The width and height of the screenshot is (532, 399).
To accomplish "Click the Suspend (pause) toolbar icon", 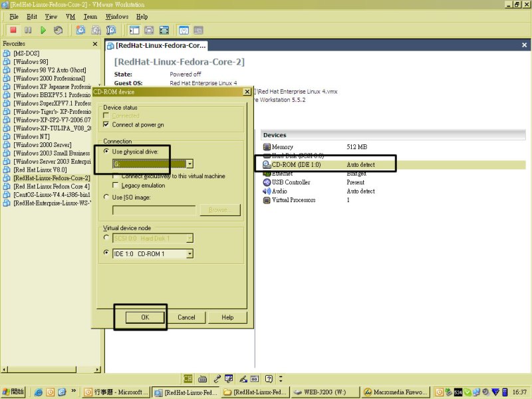I will point(28,30).
